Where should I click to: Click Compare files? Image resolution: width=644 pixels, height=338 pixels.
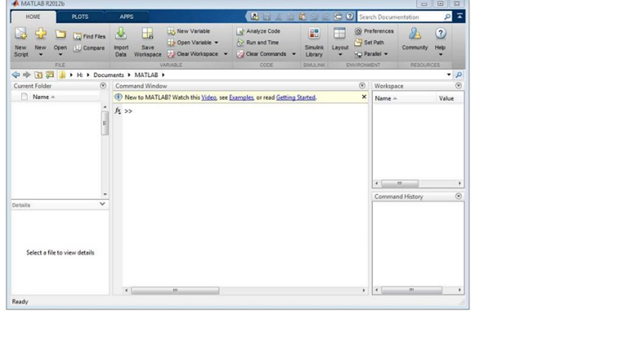click(x=89, y=48)
